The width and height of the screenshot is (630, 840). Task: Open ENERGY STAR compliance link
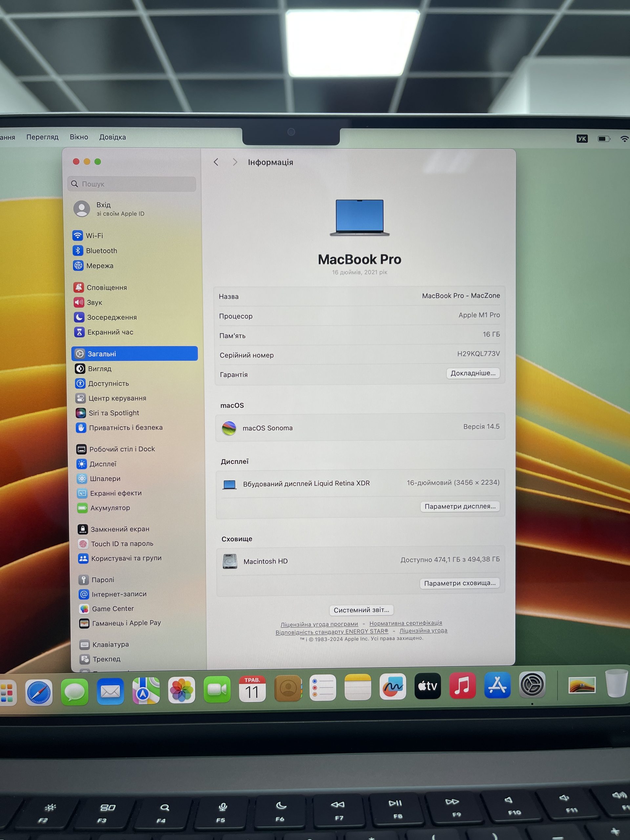(332, 632)
